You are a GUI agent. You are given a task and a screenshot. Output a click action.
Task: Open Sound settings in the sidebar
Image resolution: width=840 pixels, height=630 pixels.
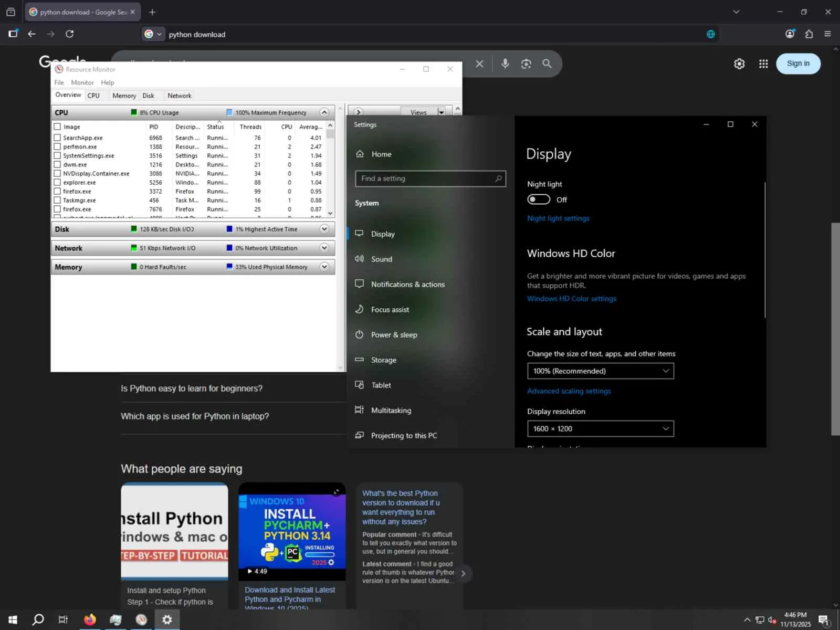tap(381, 259)
